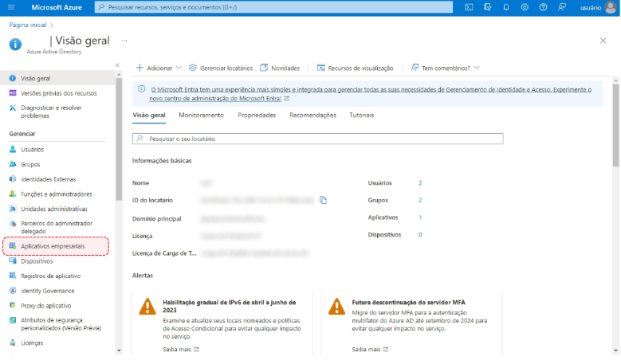This screenshot has height=364, width=621.
Task: Click the Habilitação gradual de IPv6 title
Action: click(230, 306)
